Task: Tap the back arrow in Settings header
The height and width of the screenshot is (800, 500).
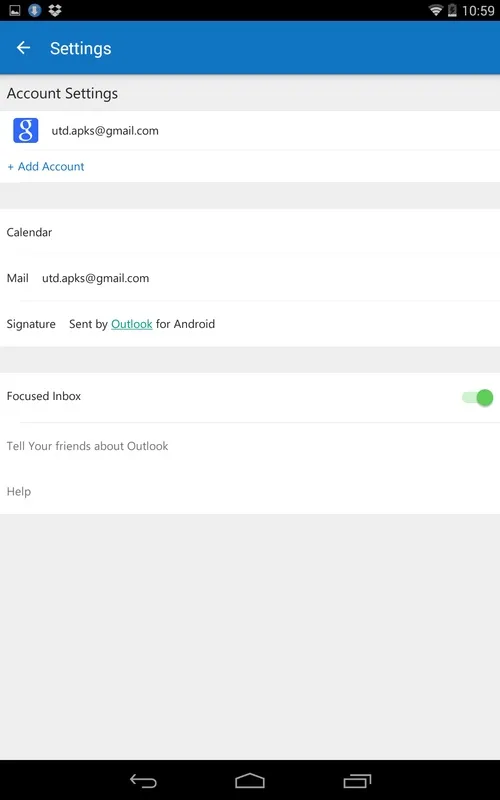Action: [23, 48]
